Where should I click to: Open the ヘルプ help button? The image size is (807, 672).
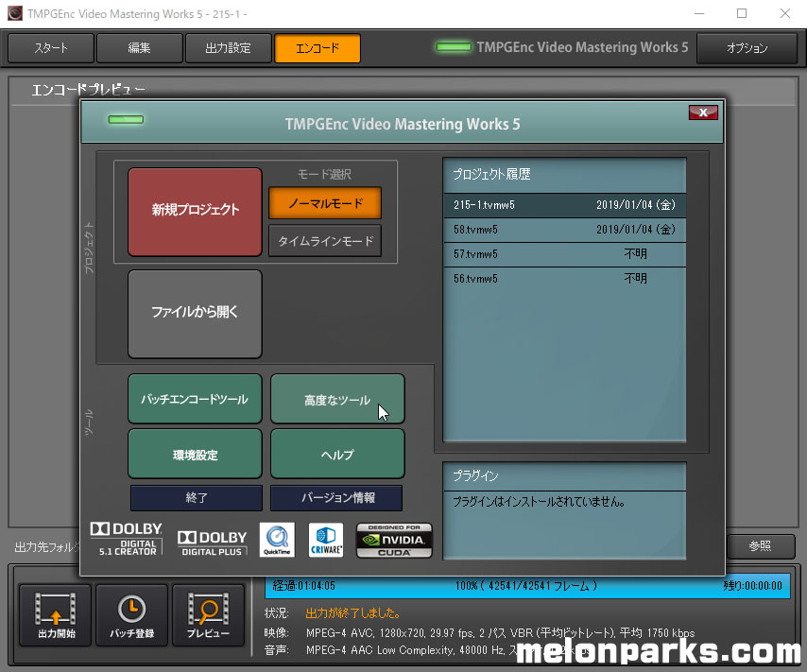coord(337,454)
